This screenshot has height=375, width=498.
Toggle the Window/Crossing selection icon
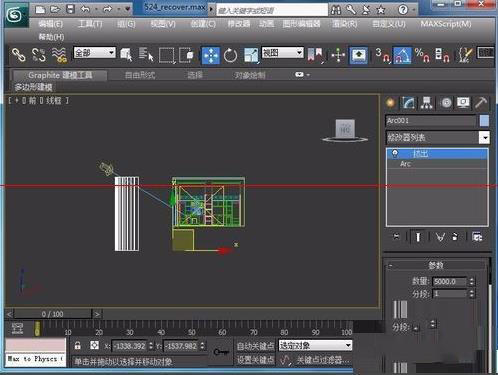pyautogui.click(x=186, y=55)
